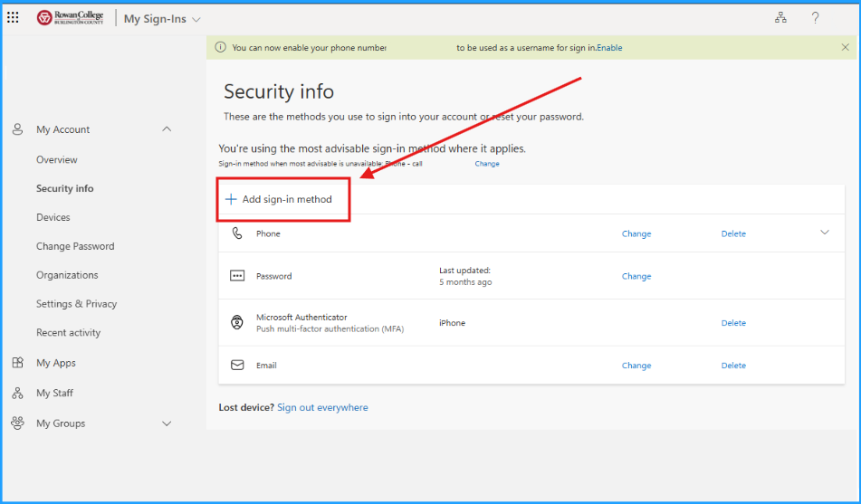The width and height of the screenshot is (861, 504).
Task: Click the My Staff icon
Action: (x=17, y=394)
